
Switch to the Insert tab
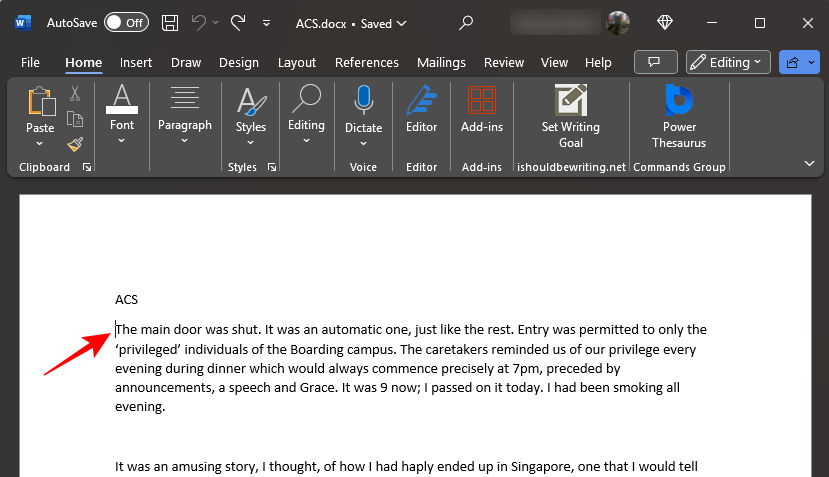click(136, 62)
